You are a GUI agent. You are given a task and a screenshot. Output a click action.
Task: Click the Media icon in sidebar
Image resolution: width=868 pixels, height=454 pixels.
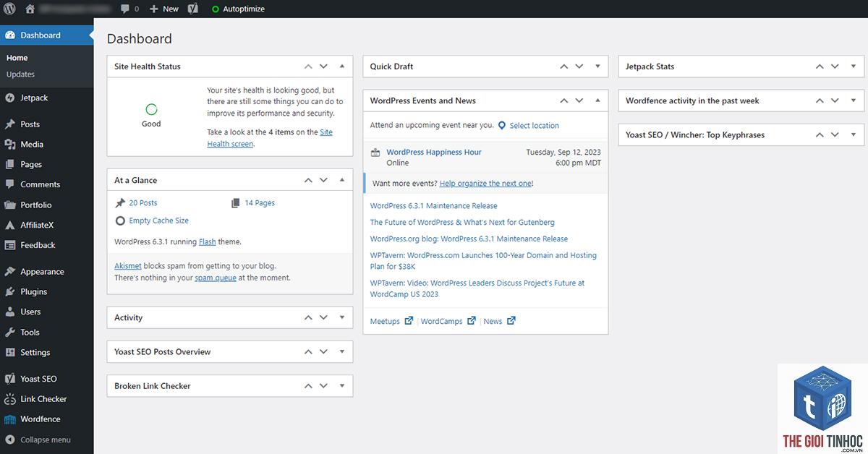9,145
